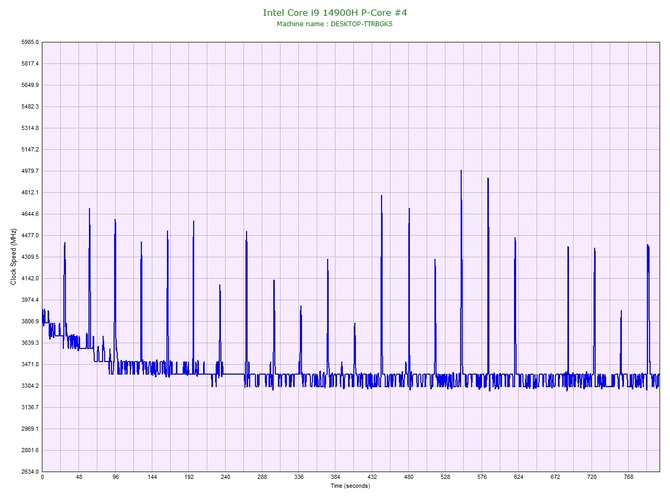Click the 144 seconds x-axis label

click(x=152, y=477)
